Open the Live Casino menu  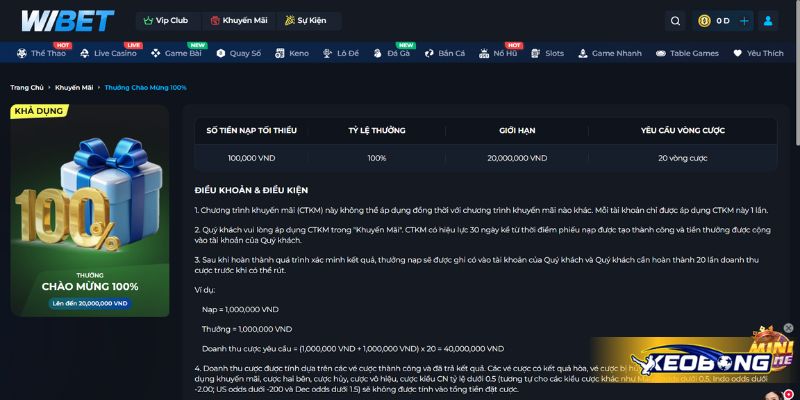tap(109, 53)
